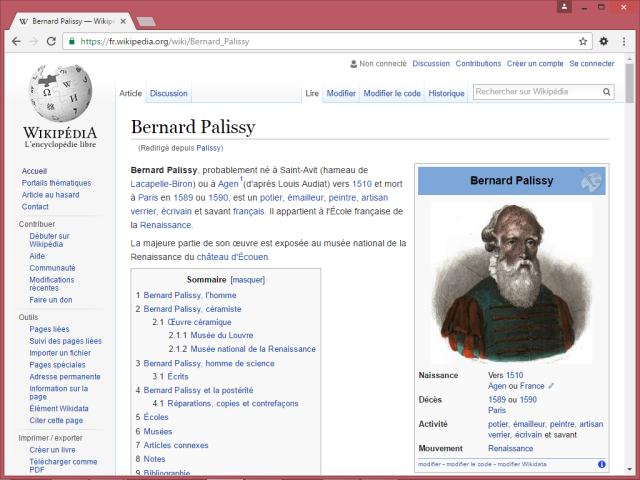The width and height of the screenshot is (640, 480).
Task: Collapse the Imprimer / exporter section
Action: pos(50,438)
